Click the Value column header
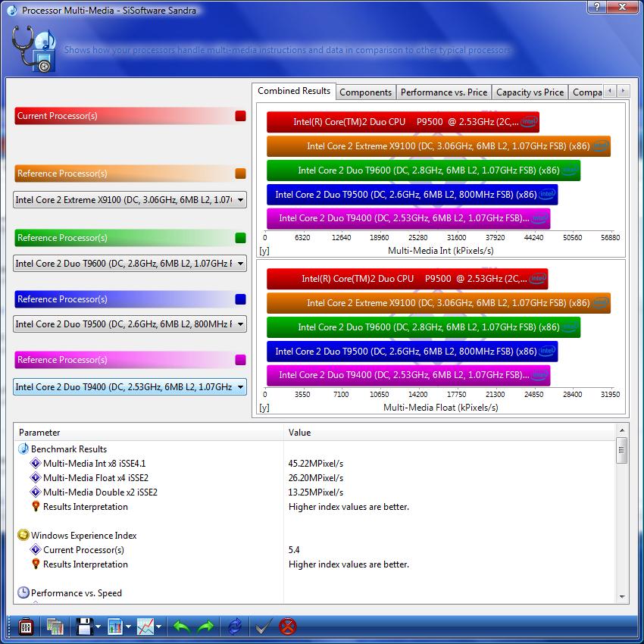644x644 pixels. tap(449, 433)
